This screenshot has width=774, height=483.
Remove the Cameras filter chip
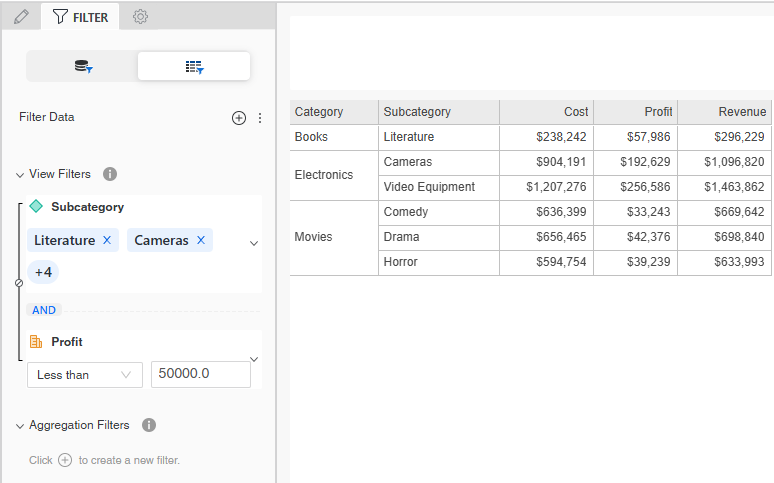coord(201,240)
